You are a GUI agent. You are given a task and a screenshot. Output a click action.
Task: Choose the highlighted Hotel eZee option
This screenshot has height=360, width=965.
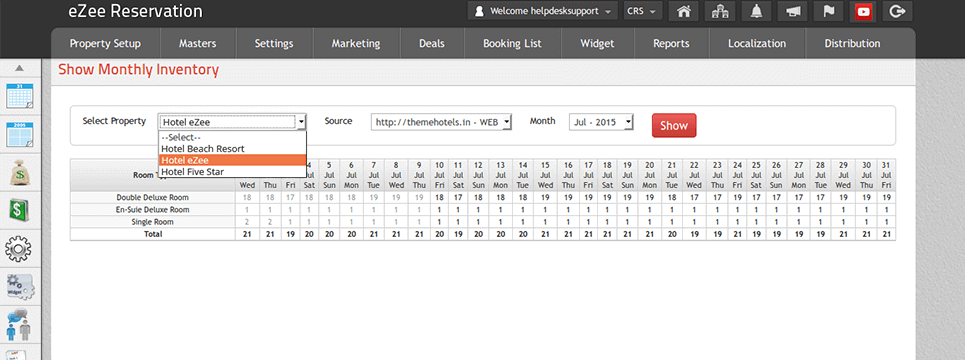pos(233,160)
